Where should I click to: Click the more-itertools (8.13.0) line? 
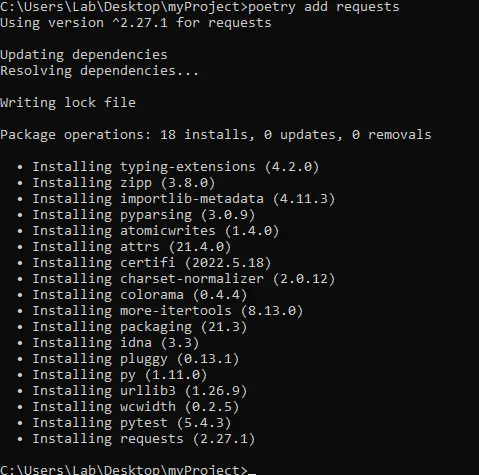click(x=160, y=311)
